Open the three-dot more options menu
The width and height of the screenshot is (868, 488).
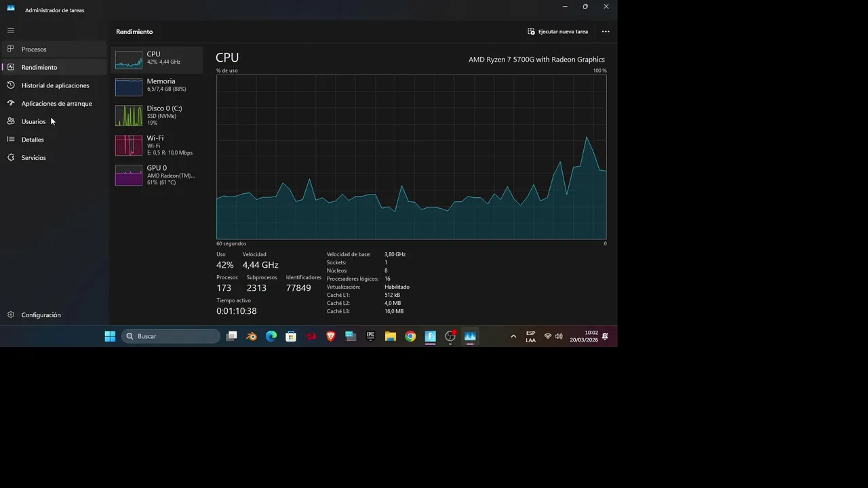pos(606,31)
